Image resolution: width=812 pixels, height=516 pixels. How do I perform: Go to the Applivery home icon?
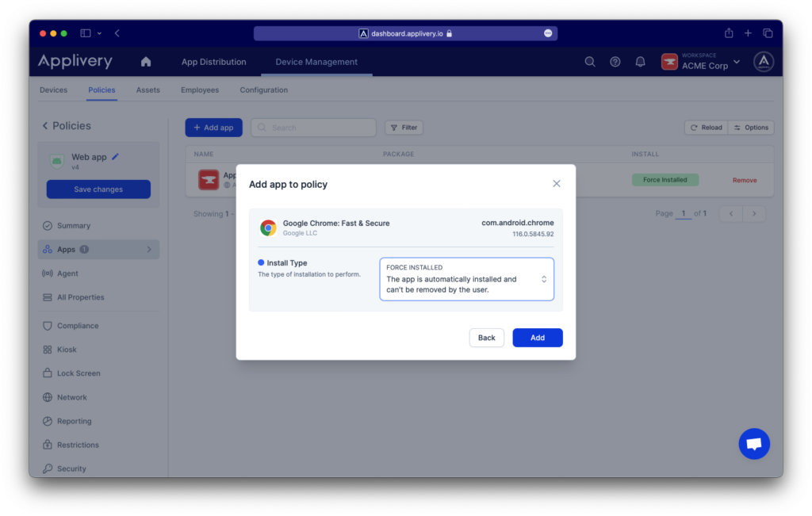coord(146,62)
